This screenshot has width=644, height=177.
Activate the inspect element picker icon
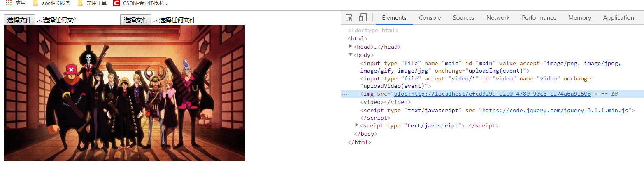(x=349, y=18)
